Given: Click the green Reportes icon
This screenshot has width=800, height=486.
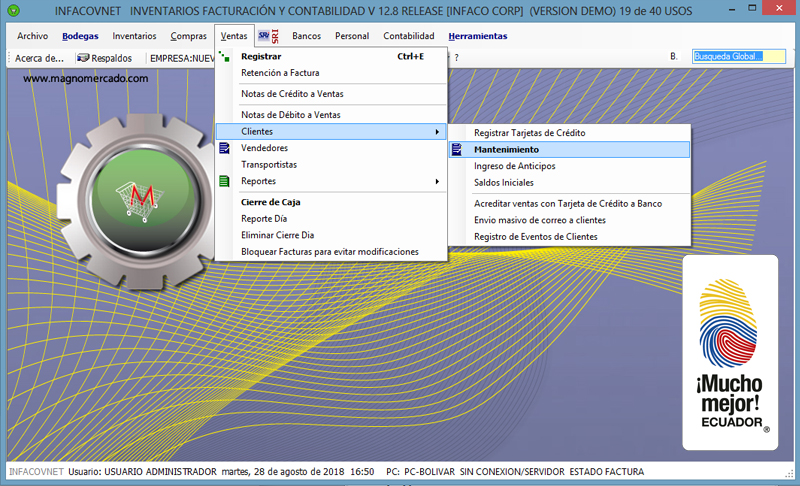Looking at the screenshot, I should 225,181.
